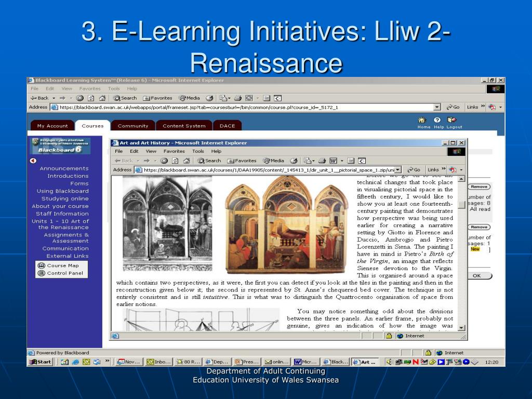Screen dimensions: 532x399
Task: Open External Links in course menu
Action: (x=68, y=256)
